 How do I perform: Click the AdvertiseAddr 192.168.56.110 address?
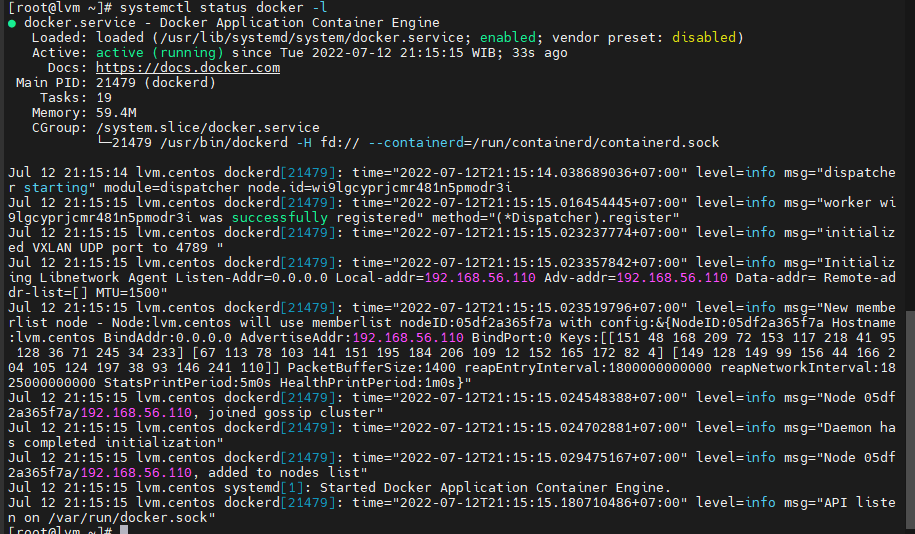click(x=408, y=338)
